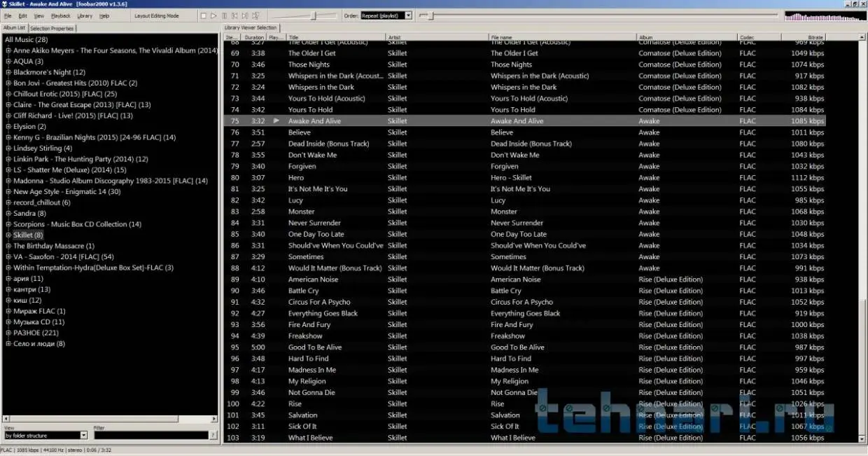Click the Play button in the toolbar
The height and width of the screenshot is (456, 868).
click(213, 15)
